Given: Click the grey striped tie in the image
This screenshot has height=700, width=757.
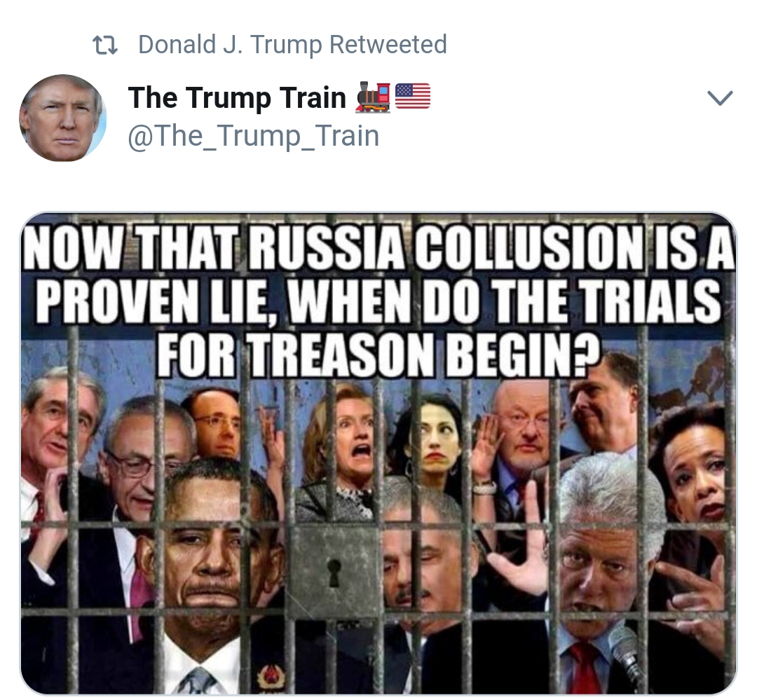Looking at the screenshot, I should point(197,680).
